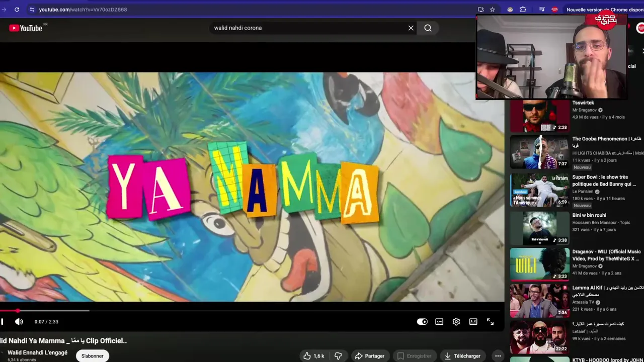Go forward with the browser forward arrow
Image resolution: width=644 pixels, height=362 pixels.
4,10
